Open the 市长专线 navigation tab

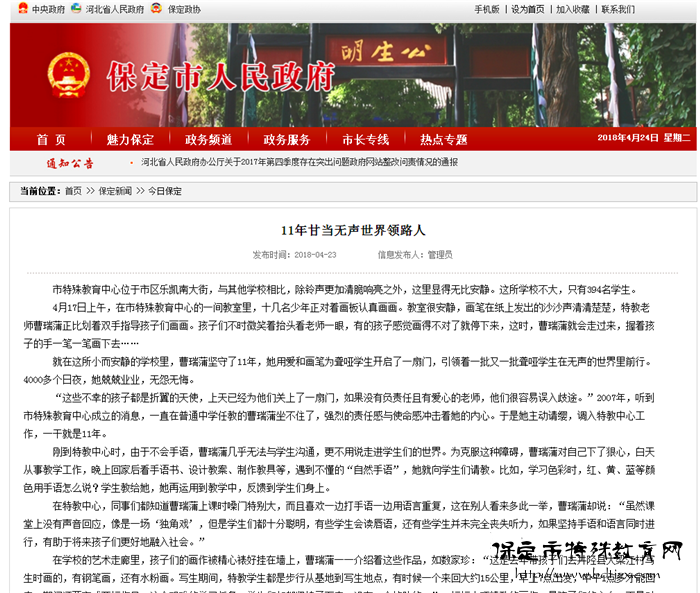[x=365, y=139]
